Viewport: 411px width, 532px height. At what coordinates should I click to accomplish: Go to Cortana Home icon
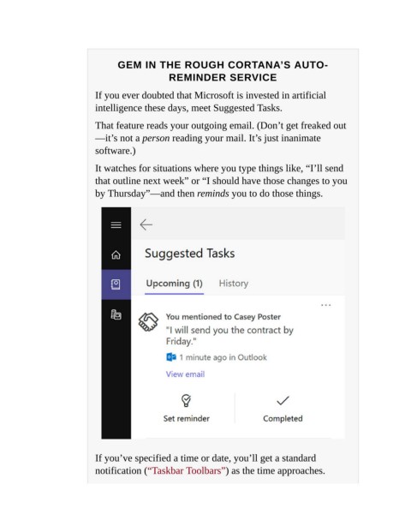[x=116, y=254]
